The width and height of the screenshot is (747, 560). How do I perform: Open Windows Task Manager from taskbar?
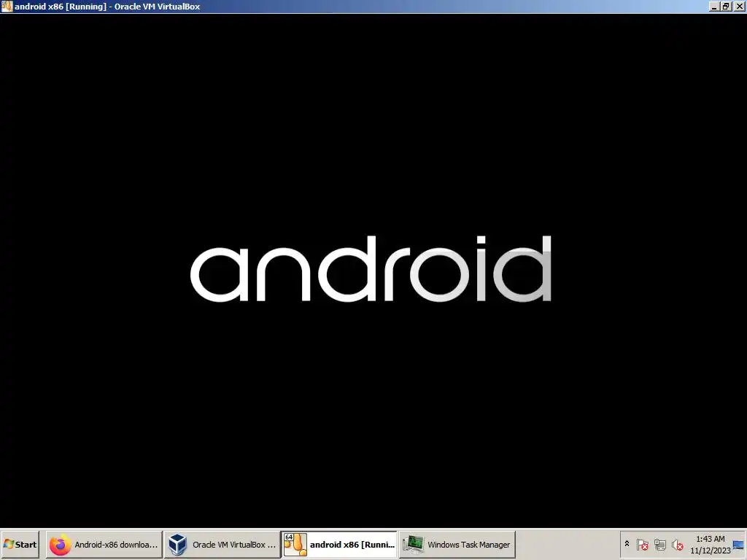pyautogui.click(x=457, y=545)
